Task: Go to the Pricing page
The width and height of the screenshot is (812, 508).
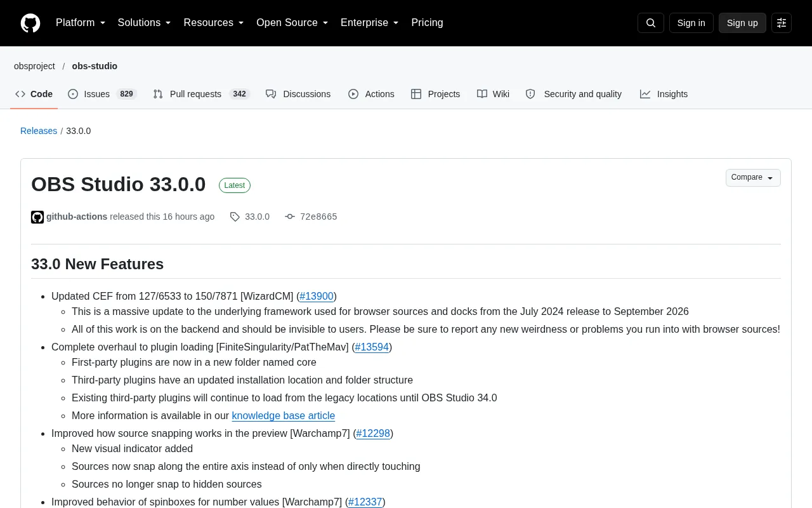Action: [x=427, y=23]
